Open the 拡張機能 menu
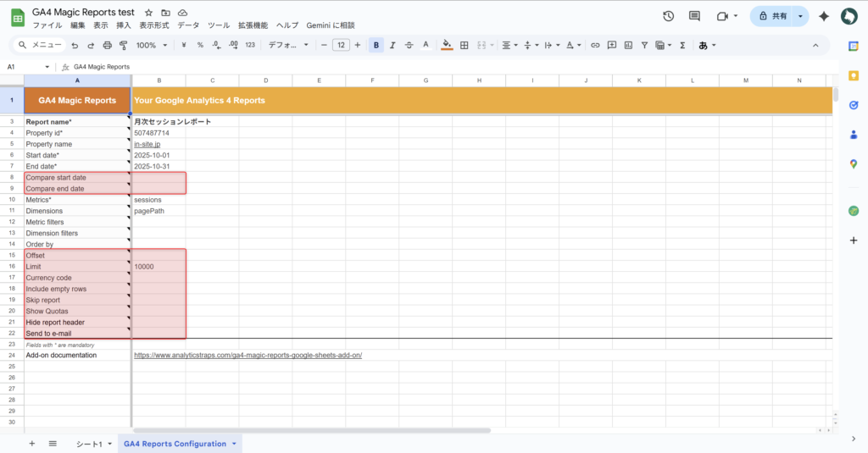The image size is (868, 453). (x=252, y=25)
